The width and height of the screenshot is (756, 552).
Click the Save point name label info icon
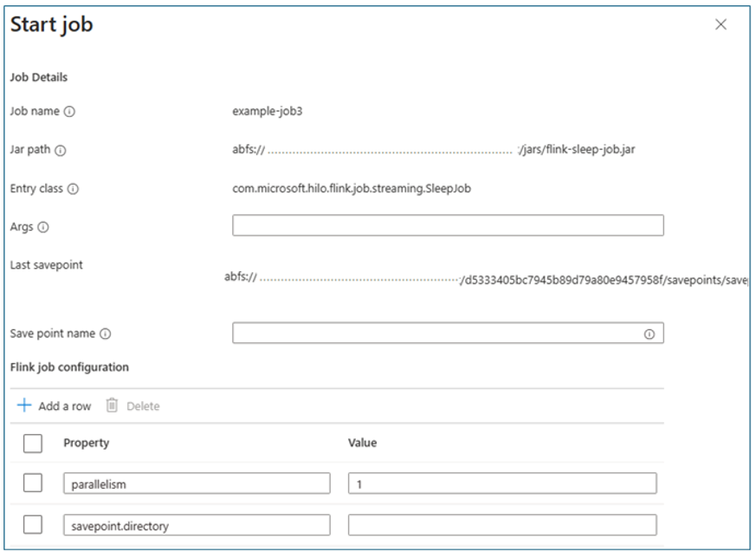(106, 334)
